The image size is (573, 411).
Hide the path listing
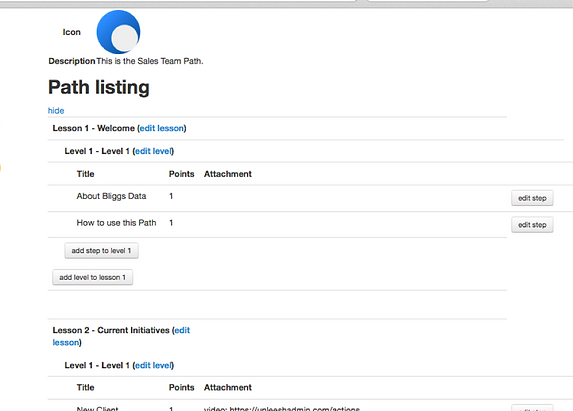(x=56, y=111)
